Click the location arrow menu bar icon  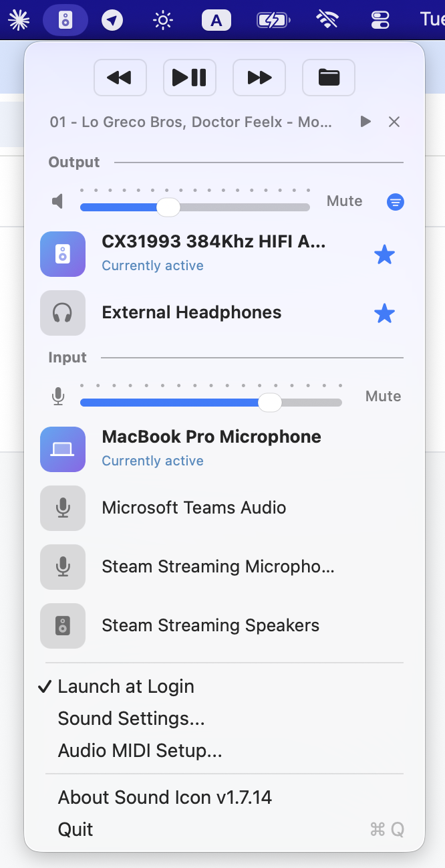click(112, 20)
